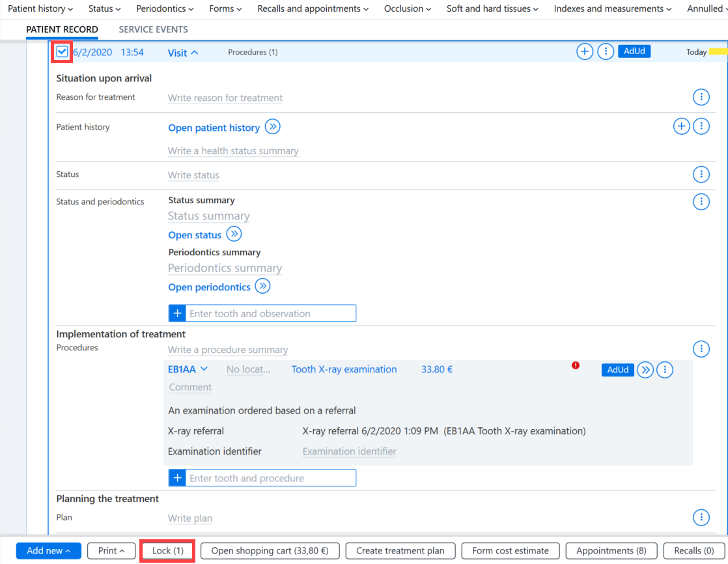The width and height of the screenshot is (728, 564).
Task: Click arrow icon beside Open periodontics
Action: (263, 287)
